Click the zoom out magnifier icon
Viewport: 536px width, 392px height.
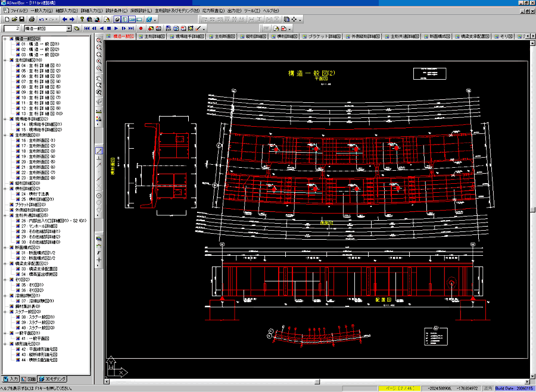(x=99, y=68)
